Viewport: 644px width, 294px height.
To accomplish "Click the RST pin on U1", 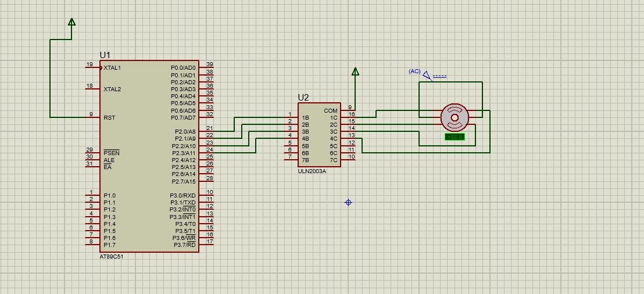I will pyautogui.click(x=92, y=117).
